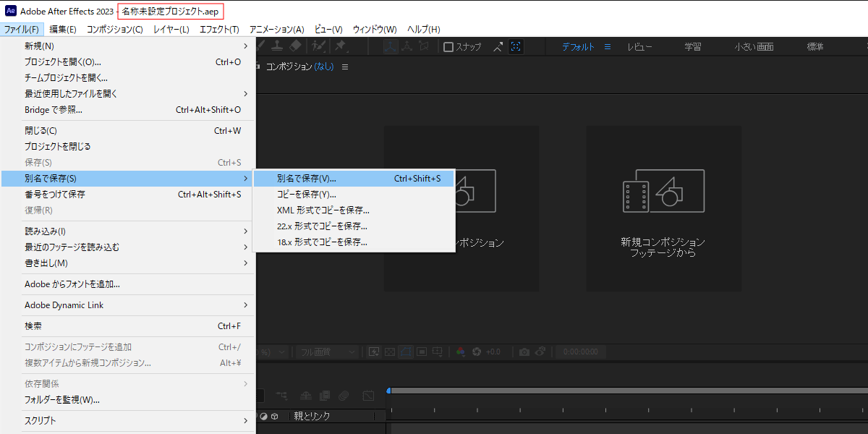
Task: Switch to World Axis mode
Action: click(407, 46)
